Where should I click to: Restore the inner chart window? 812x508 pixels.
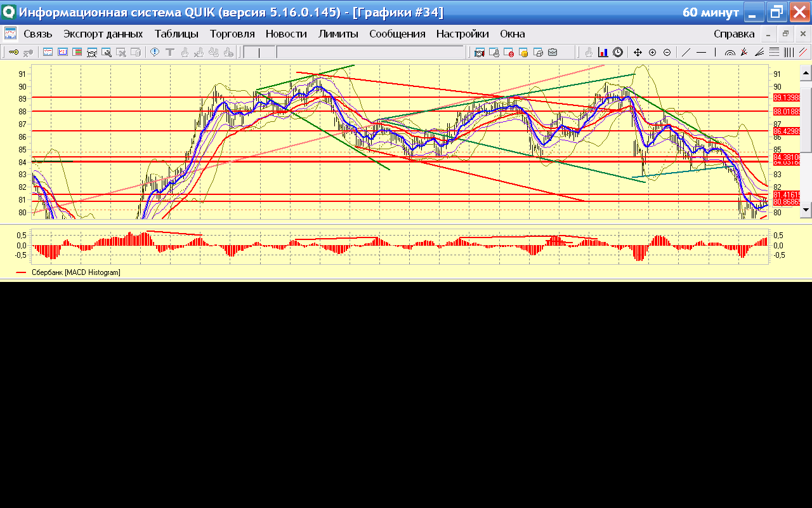[785, 34]
